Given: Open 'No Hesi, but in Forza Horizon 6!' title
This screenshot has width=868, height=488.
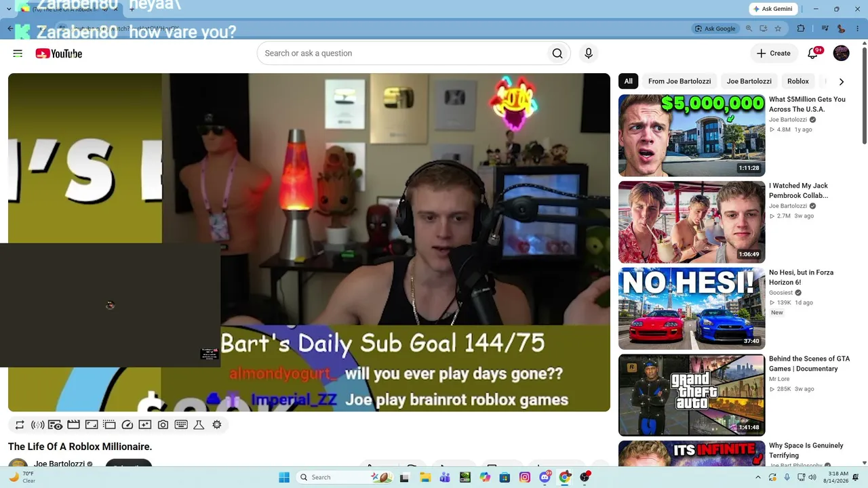Looking at the screenshot, I should 802,277.
